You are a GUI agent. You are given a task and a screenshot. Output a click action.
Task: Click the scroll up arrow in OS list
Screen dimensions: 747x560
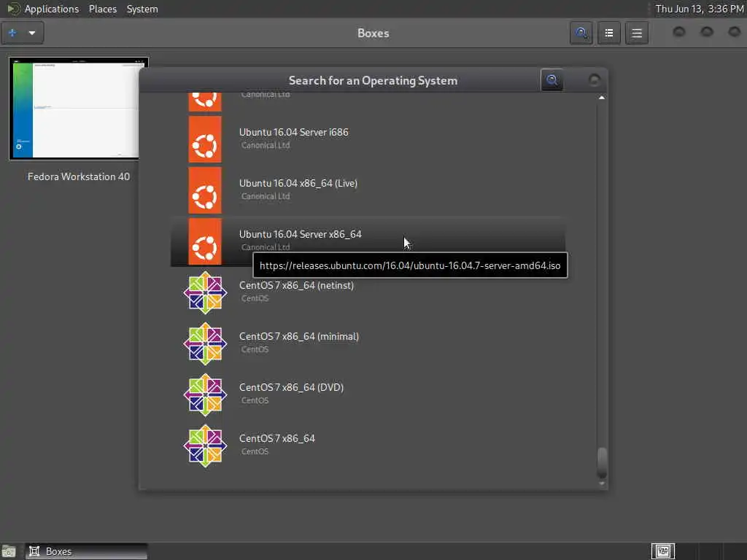click(x=602, y=98)
